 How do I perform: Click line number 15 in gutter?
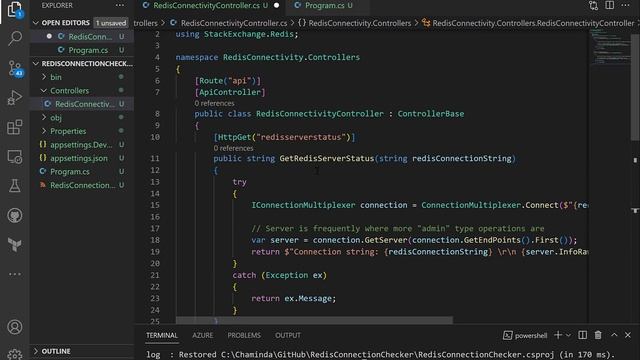(155, 205)
